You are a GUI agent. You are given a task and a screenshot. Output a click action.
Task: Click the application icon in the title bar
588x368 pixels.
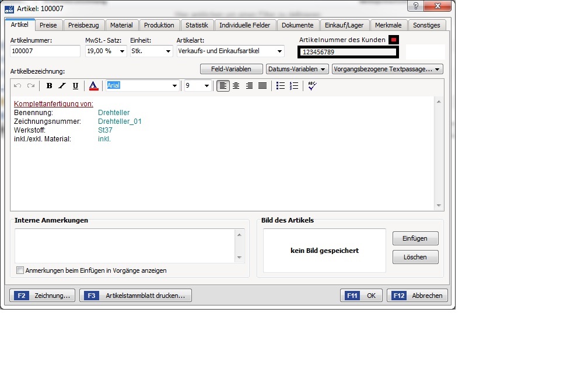pos(9,9)
